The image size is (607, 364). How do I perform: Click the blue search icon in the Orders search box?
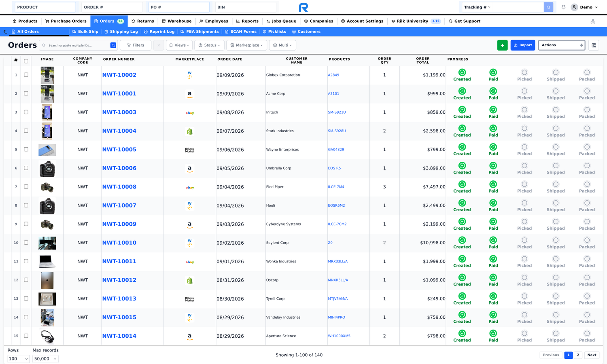pyautogui.click(x=113, y=45)
